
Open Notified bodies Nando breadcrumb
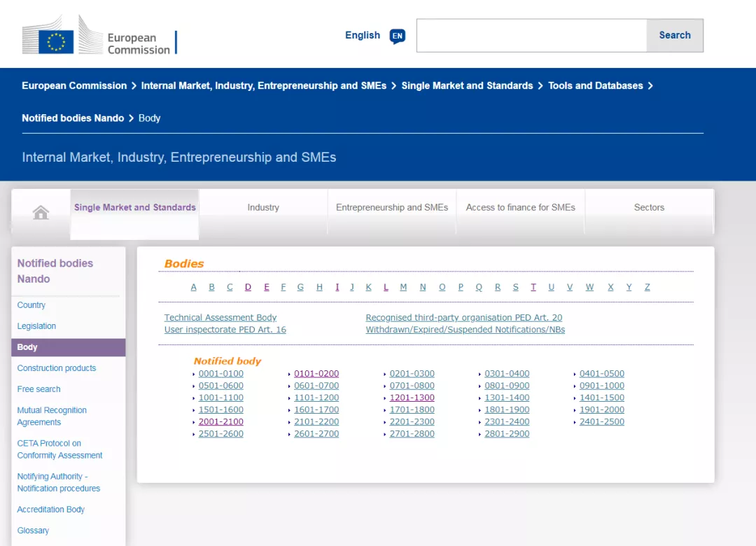[x=73, y=118]
